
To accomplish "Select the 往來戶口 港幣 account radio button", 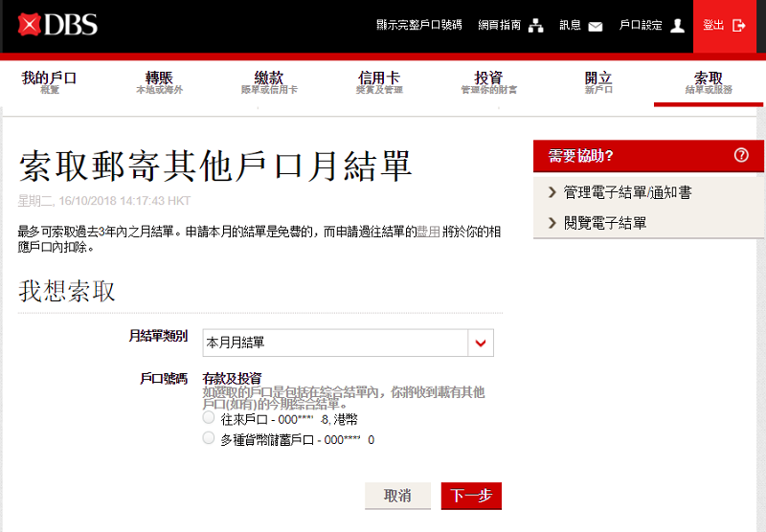I will point(209,418).
